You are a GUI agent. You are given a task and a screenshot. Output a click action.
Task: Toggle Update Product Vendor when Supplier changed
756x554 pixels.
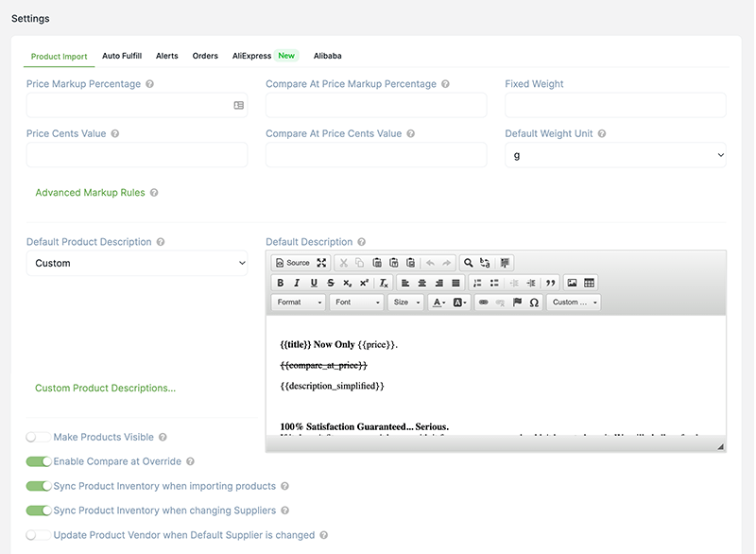[x=39, y=535]
